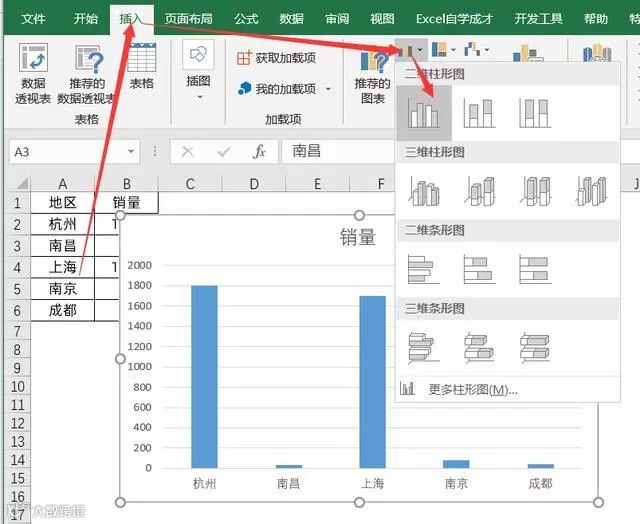This screenshot has width=640, height=524.
Task: Select column B header
Action: tap(127, 184)
